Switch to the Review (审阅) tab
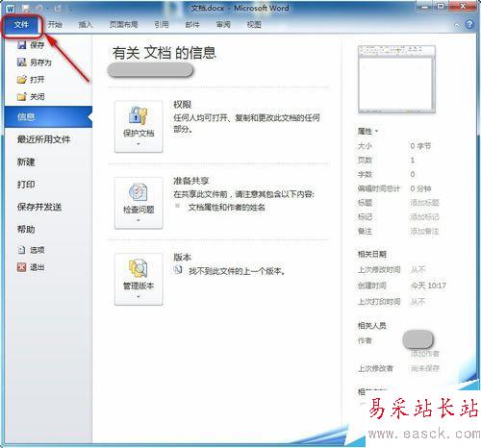 223,25
